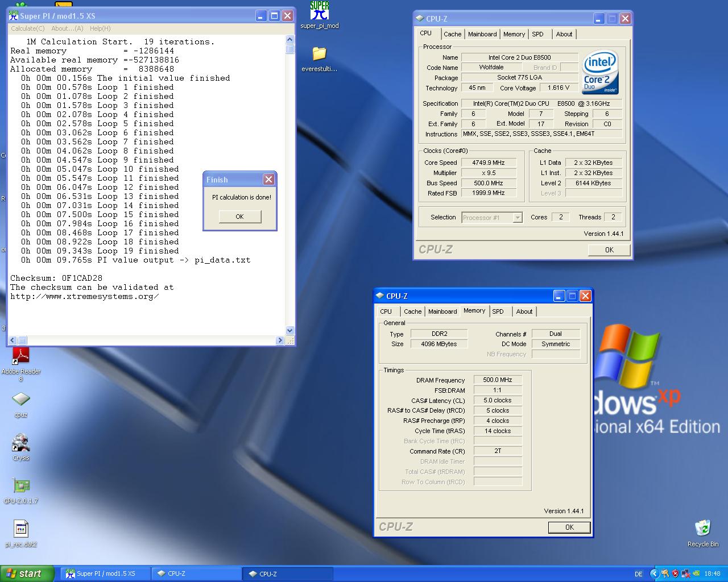Open the super_pi_mod desktop icon
Screen dimensions: 728x582
pyautogui.click(x=319, y=15)
